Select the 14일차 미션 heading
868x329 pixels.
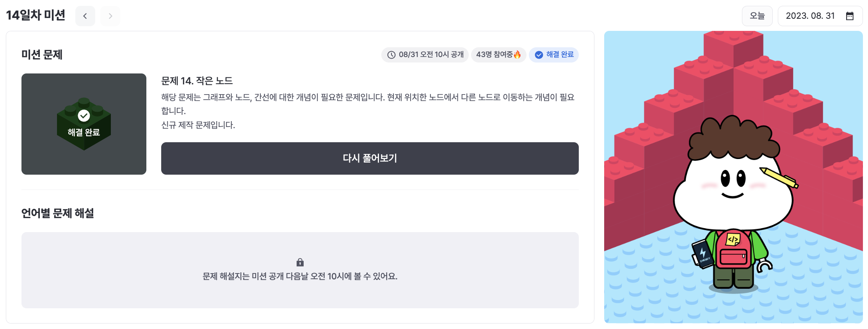[36, 16]
